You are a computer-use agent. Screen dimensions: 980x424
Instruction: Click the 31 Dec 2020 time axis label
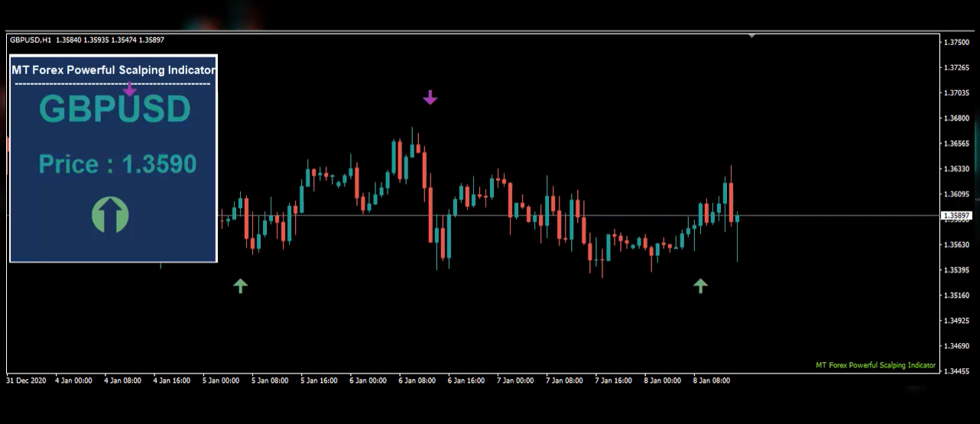(x=27, y=380)
